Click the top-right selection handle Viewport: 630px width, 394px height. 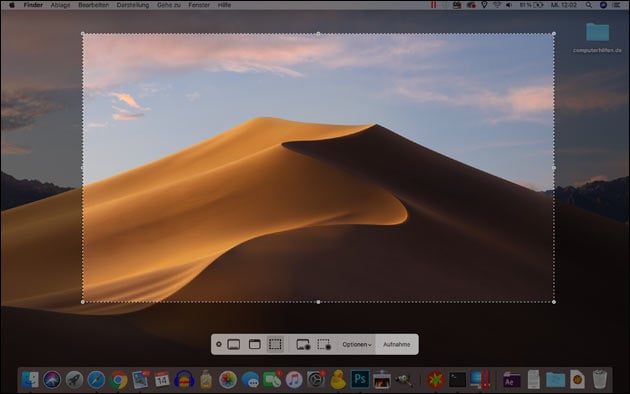554,34
